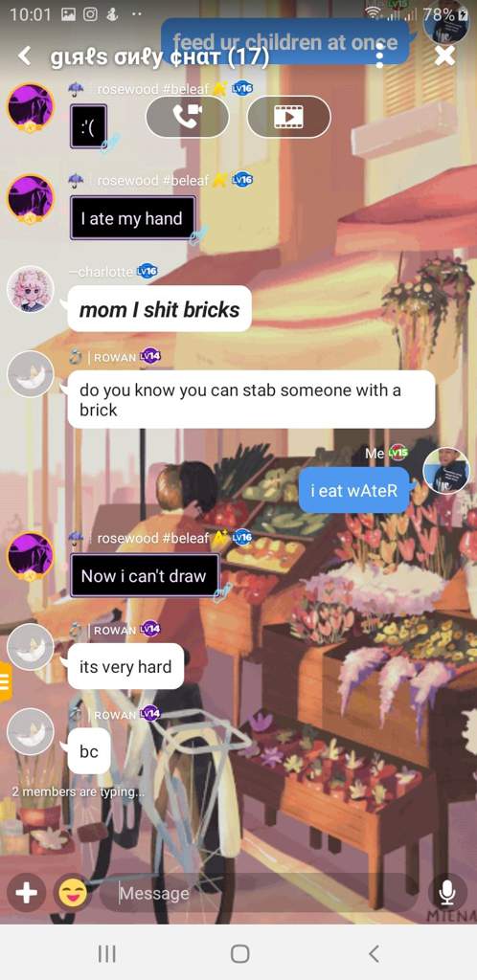Tap the back arrow beside chat title

(x=24, y=56)
